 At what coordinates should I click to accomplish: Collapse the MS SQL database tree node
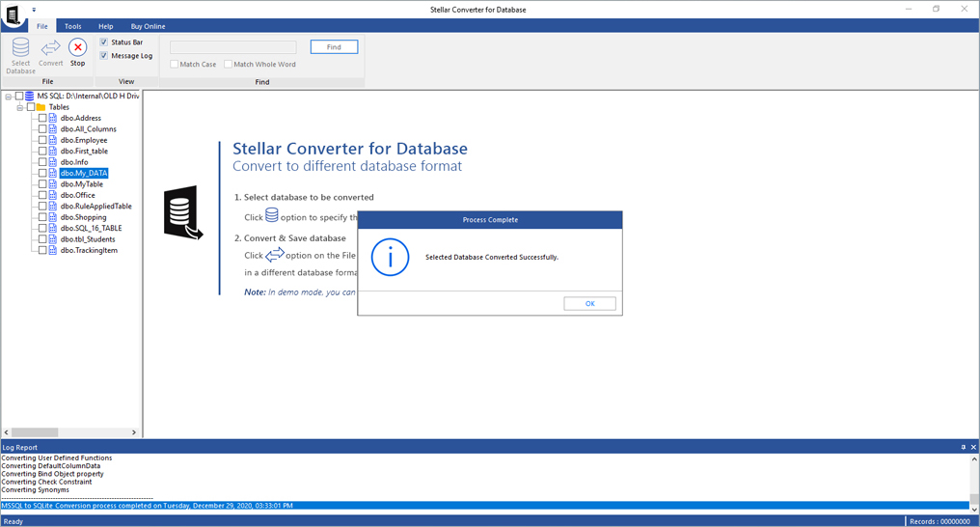pos(8,97)
